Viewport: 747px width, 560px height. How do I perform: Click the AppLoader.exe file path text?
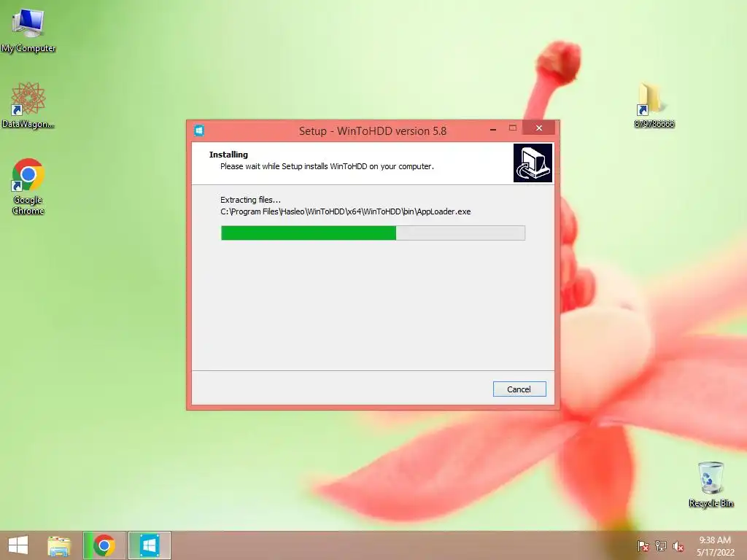point(345,211)
